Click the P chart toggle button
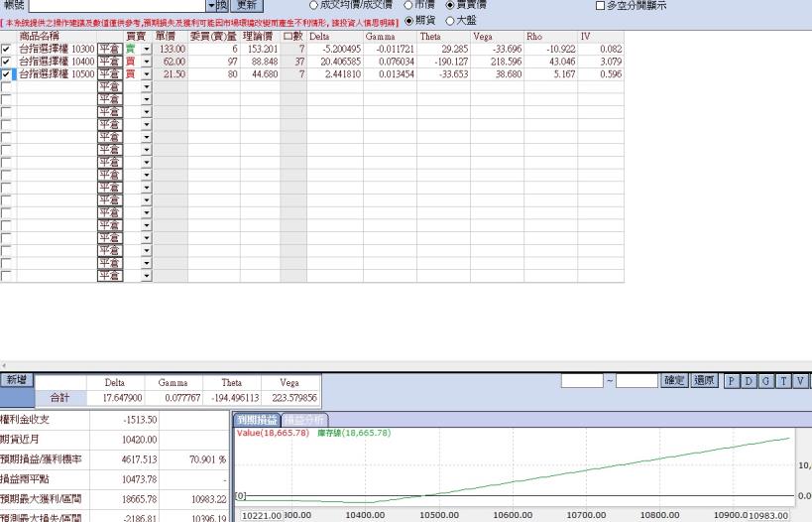The height and width of the screenshot is (522, 812). click(x=731, y=381)
